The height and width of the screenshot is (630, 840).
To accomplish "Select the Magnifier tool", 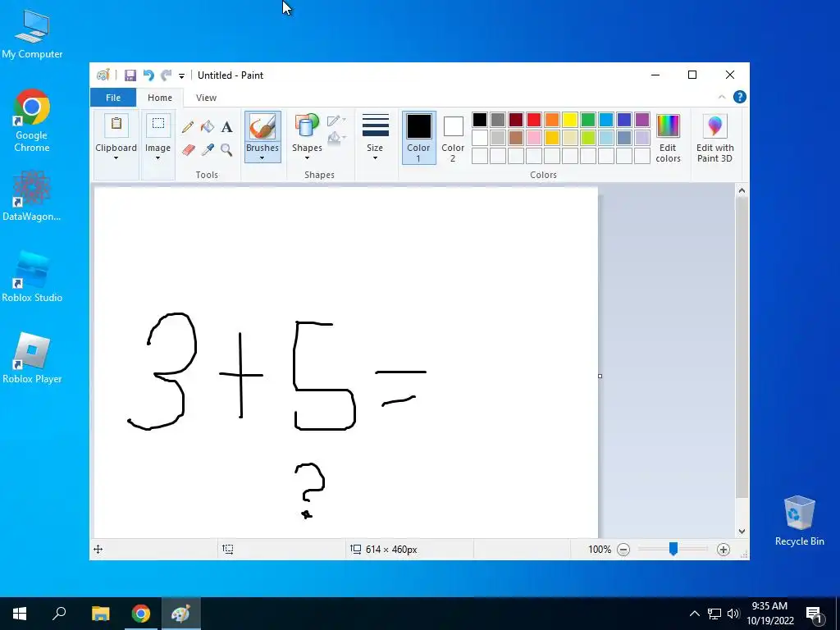I will click(x=226, y=149).
